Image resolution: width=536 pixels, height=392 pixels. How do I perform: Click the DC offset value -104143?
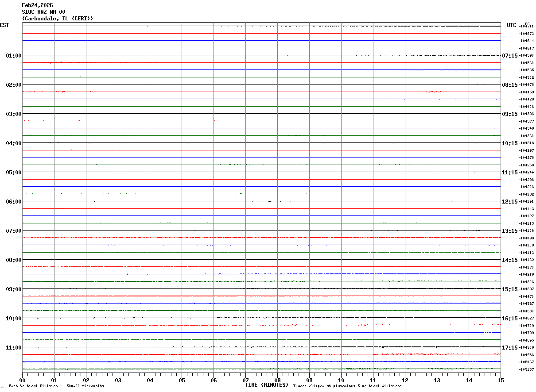(x=526, y=209)
